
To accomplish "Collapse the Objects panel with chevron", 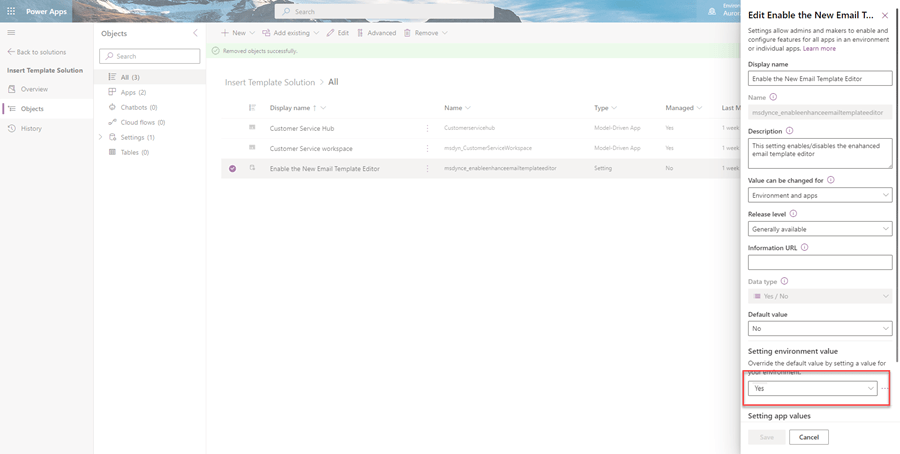I will pos(195,33).
